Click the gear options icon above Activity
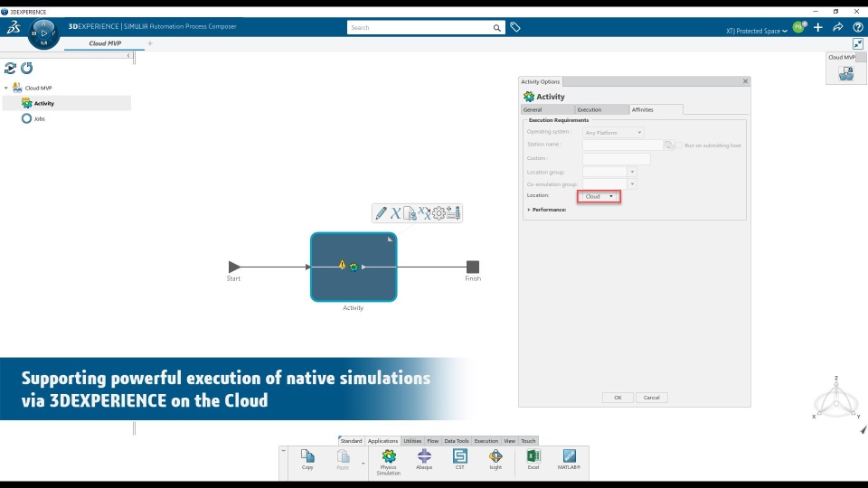 click(439, 213)
